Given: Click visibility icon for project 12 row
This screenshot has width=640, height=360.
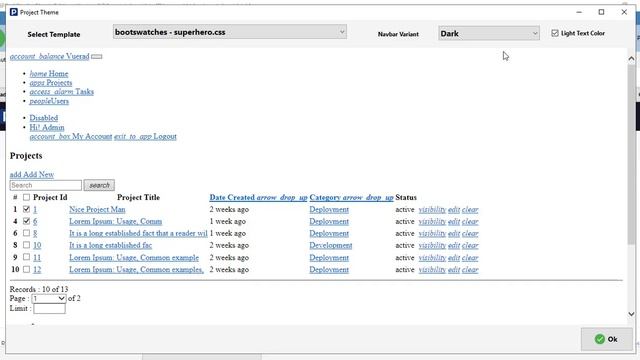Looking at the screenshot, I should pyautogui.click(x=432, y=270).
